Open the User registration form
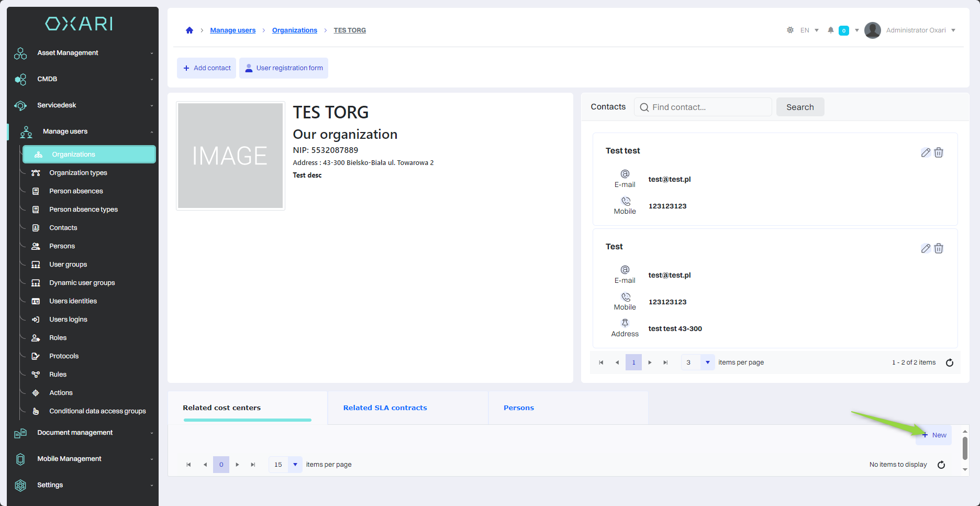The image size is (980, 506). (284, 68)
